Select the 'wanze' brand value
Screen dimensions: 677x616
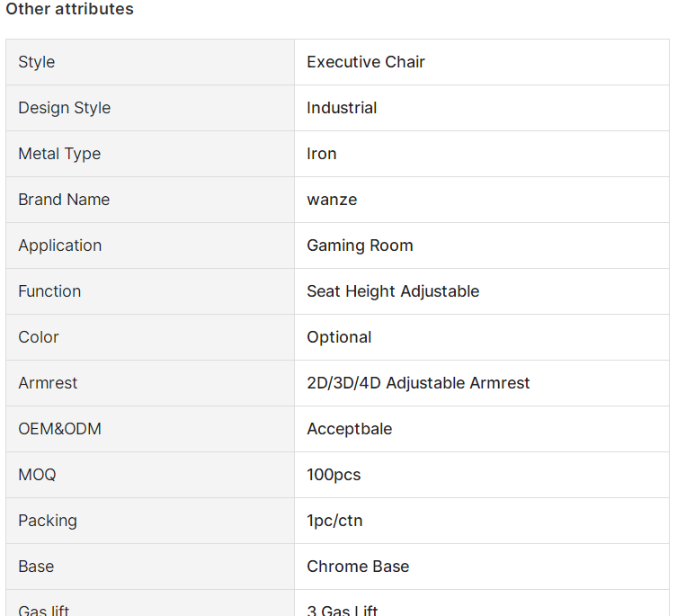click(332, 200)
